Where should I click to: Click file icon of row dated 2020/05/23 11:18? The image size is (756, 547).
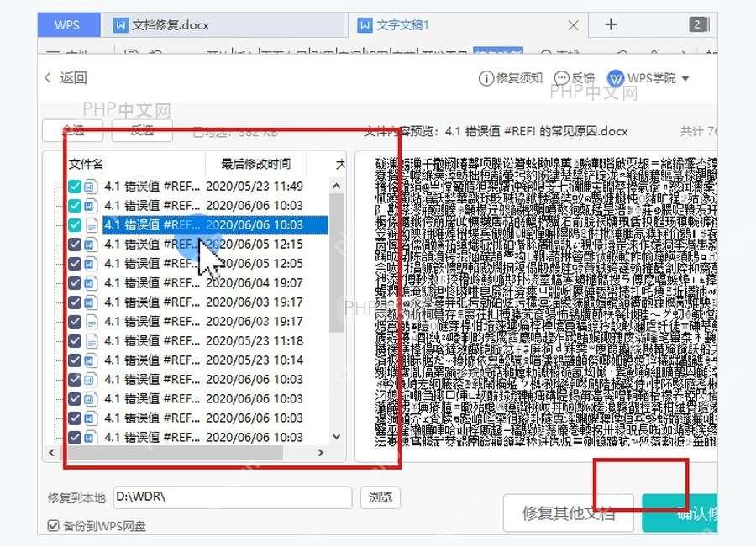[x=91, y=340]
